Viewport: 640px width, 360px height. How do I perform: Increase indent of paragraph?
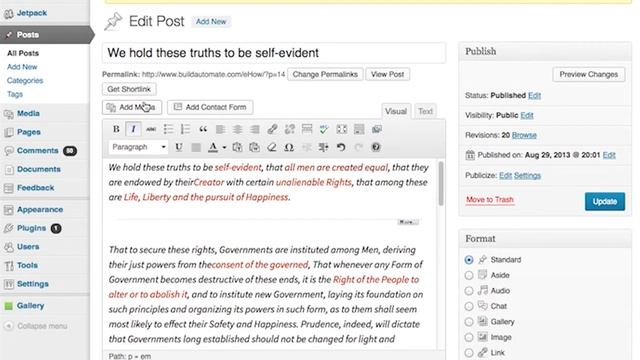click(324, 147)
